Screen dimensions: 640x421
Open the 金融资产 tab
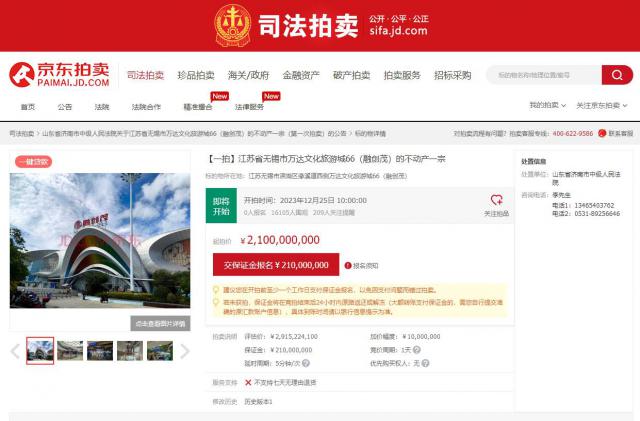pyautogui.click(x=301, y=75)
